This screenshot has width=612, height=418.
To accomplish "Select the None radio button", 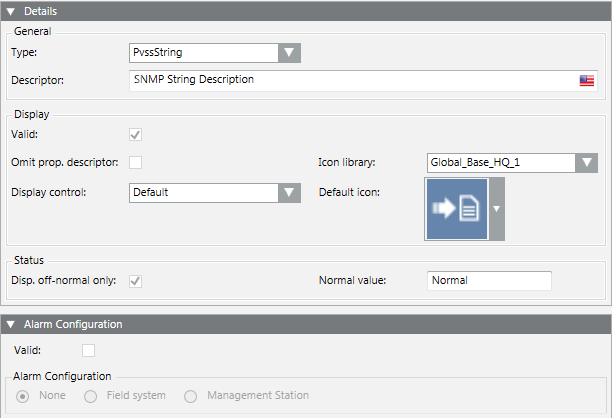I will (x=23, y=397).
